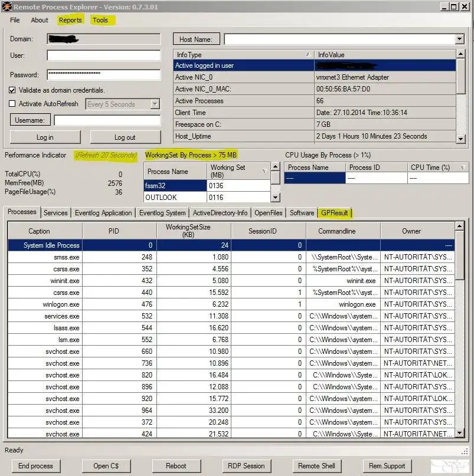
Task: Select the Client Time row
Action: pyautogui.click(x=315, y=113)
